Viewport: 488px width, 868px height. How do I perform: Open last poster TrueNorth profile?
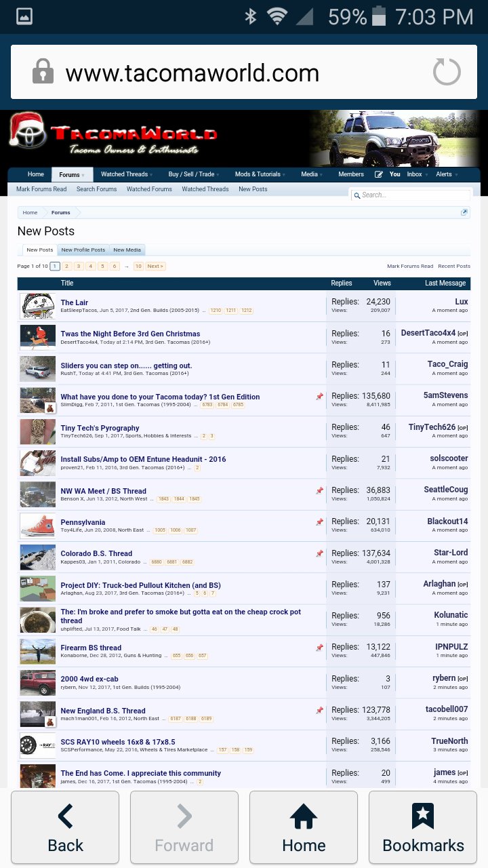(449, 741)
